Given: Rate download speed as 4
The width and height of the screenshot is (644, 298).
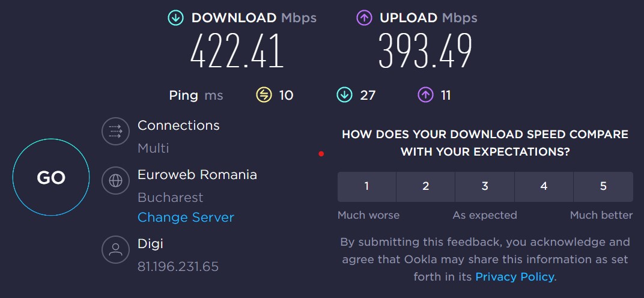Looking at the screenshot, I should click(x=544, y=186).
